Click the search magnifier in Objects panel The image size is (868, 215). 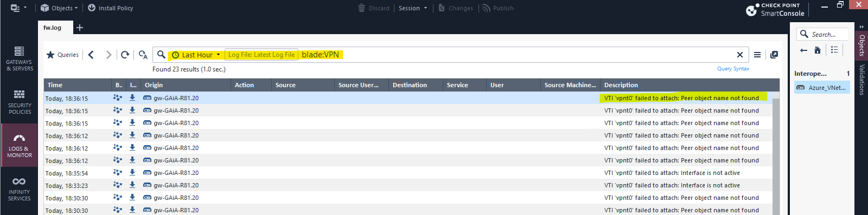(804, 34)
